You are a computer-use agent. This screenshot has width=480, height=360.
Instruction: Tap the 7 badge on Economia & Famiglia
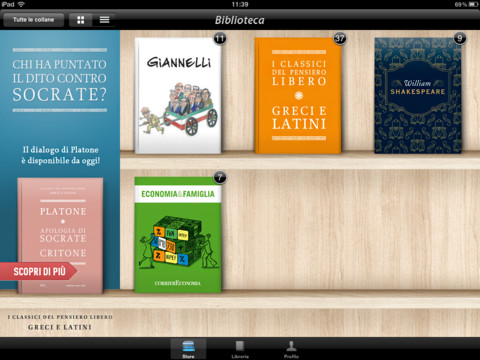[x=220, y=177]
